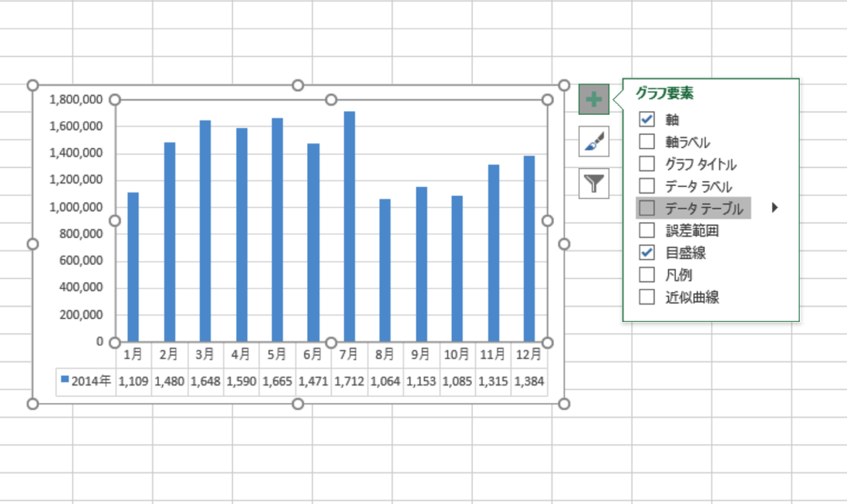Click the 1,480 value in data table

169,381
